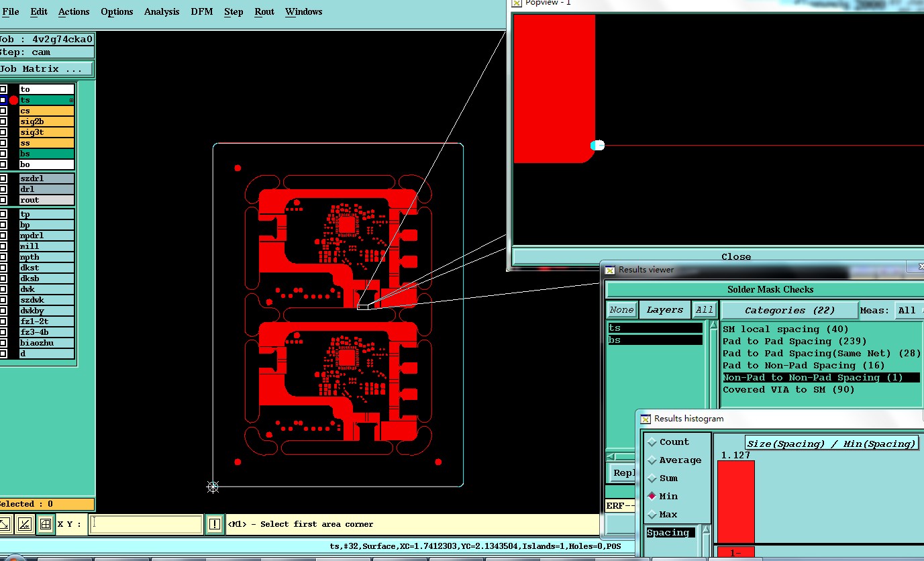Select the Min radio option
The image size is (924, 561).
pyautogui.click(x=652, y=497)
